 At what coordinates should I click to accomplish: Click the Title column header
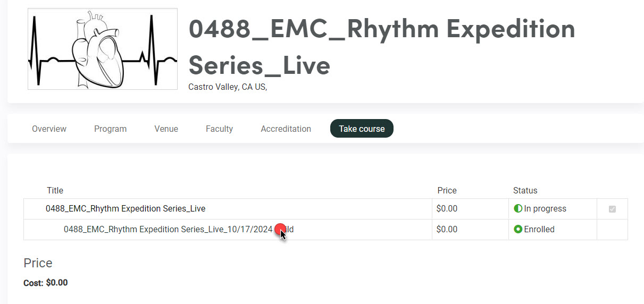coord(55,190)
